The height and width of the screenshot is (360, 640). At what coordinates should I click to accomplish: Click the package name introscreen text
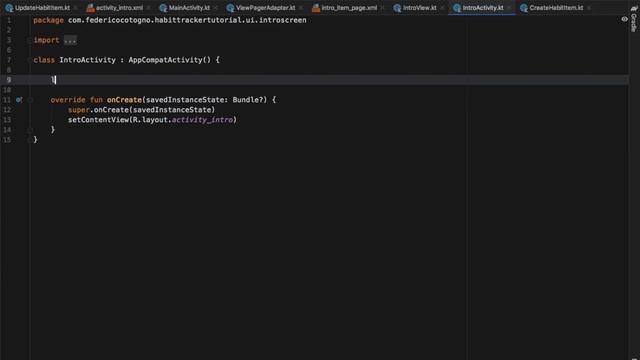click(x=282, y=20)
